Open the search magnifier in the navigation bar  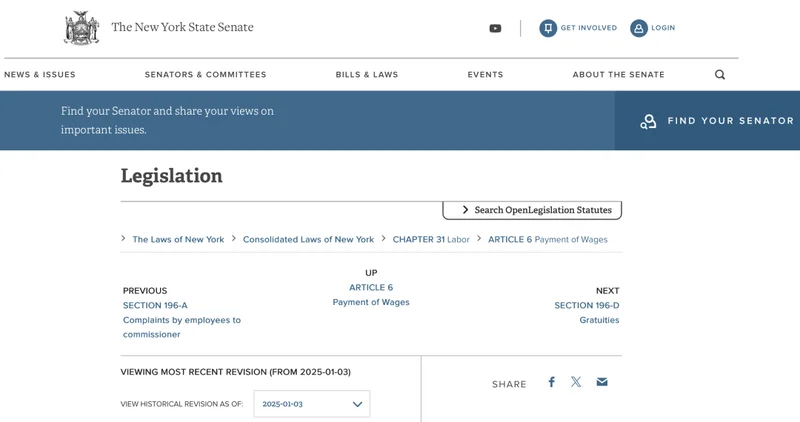coord(720,75)
